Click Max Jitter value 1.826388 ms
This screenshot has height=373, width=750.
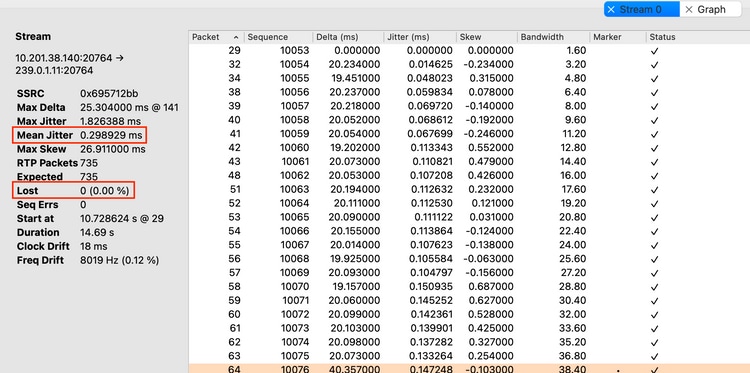(110, 121)
